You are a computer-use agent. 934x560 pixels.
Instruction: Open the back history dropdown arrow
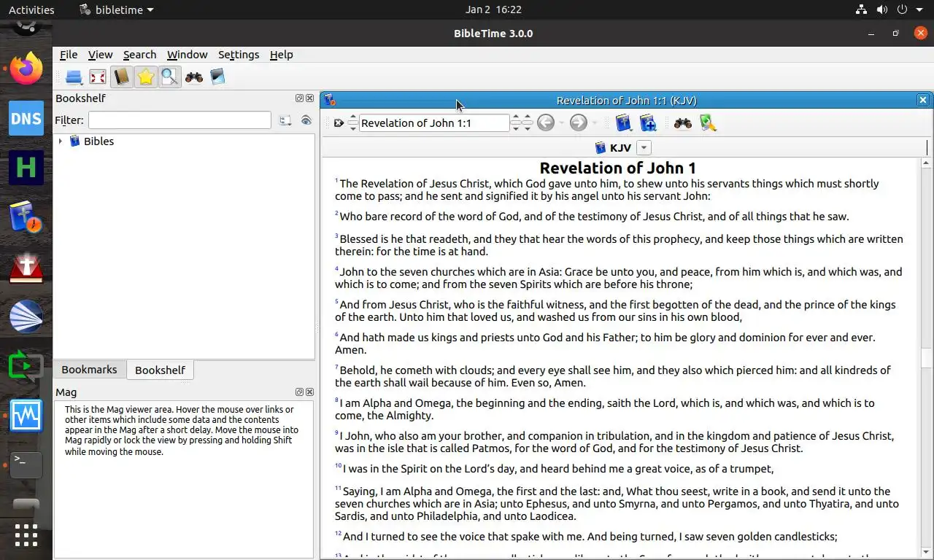coord(561,123)
